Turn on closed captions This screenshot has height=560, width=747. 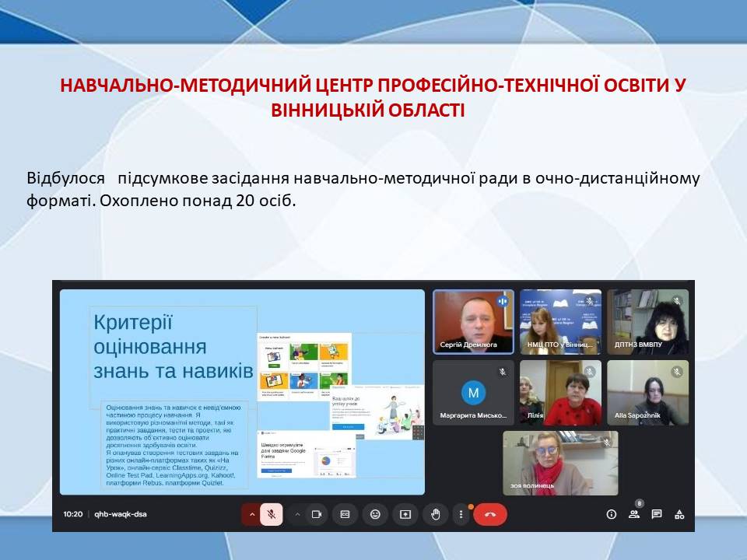pos(345,514)
